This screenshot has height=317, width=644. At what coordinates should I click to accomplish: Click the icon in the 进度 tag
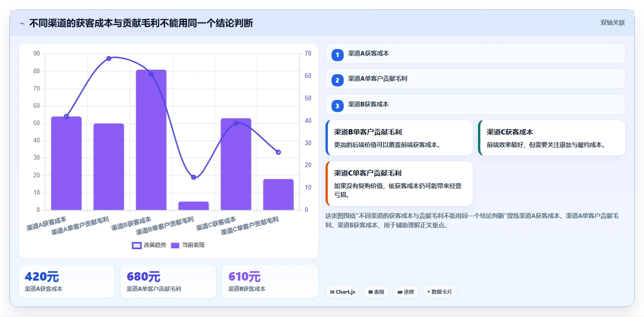pos(400,292)
